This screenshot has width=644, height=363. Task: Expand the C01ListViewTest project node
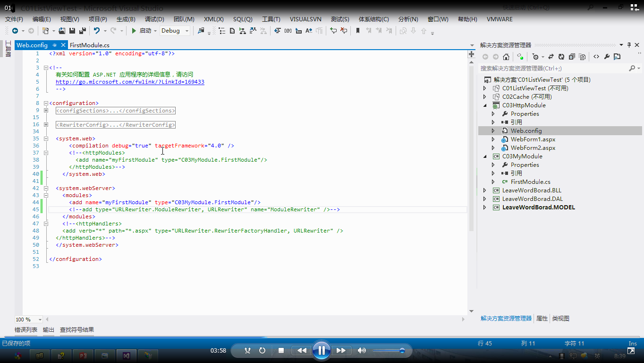(485, 88)
